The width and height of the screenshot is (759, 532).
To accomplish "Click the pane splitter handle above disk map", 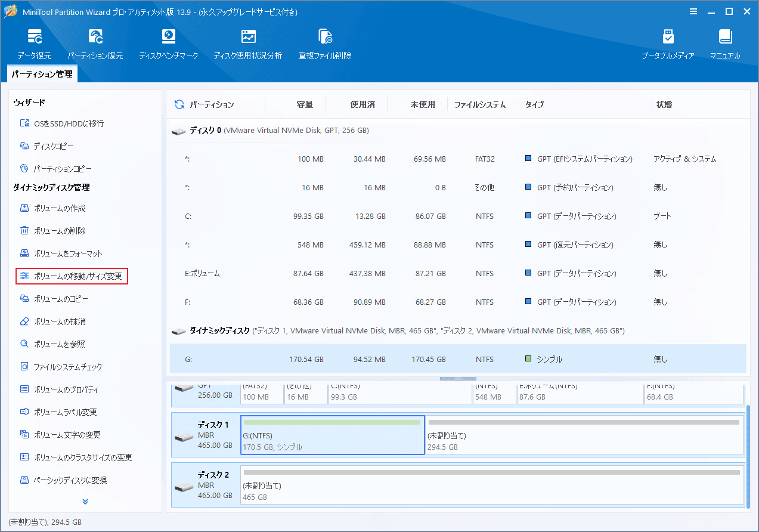I will 458,379.
